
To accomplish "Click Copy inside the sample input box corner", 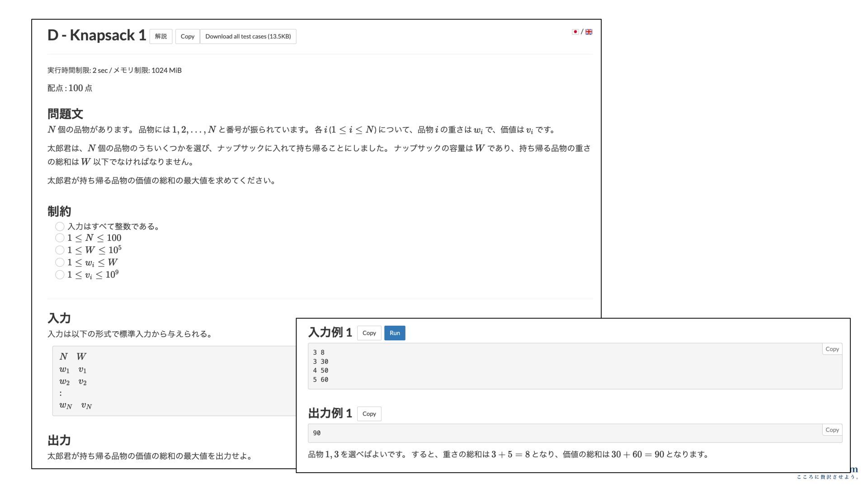I will 832,349.
